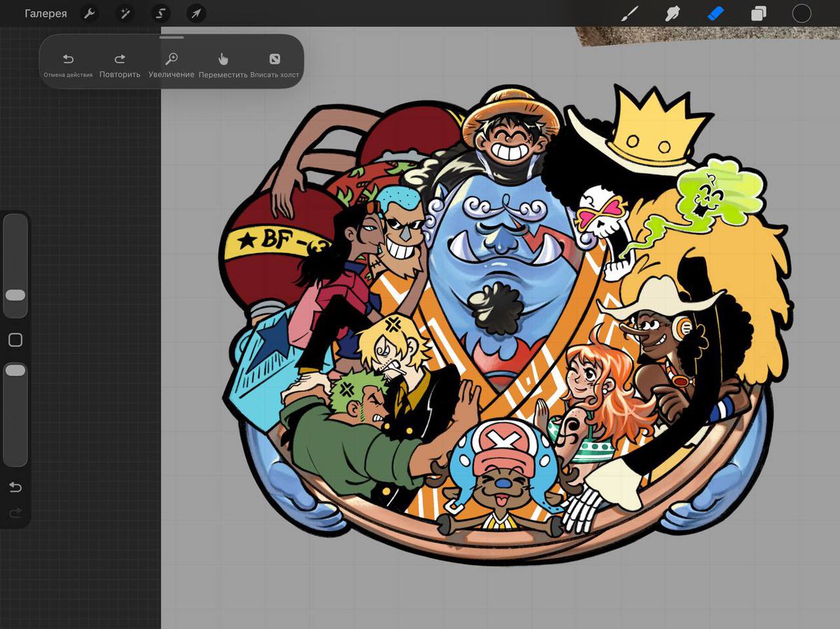Select the Smudge finger tool

click(673, 13)
